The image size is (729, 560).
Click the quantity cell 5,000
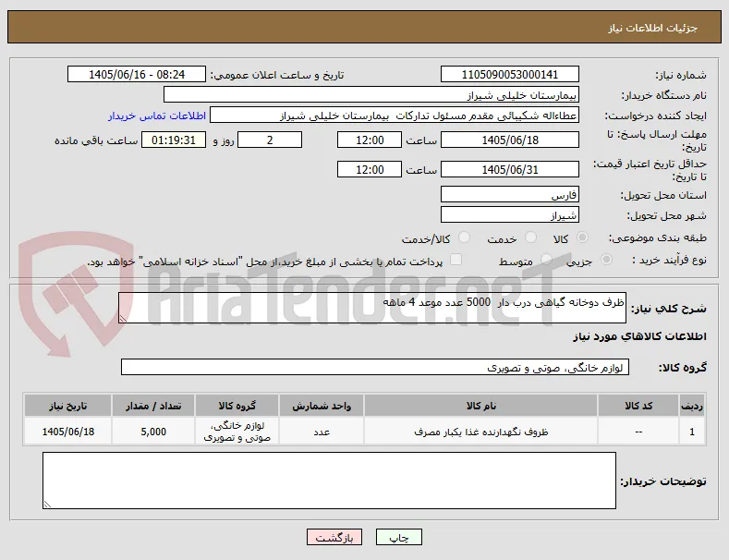pyautogui.click(x=153, y=432)
